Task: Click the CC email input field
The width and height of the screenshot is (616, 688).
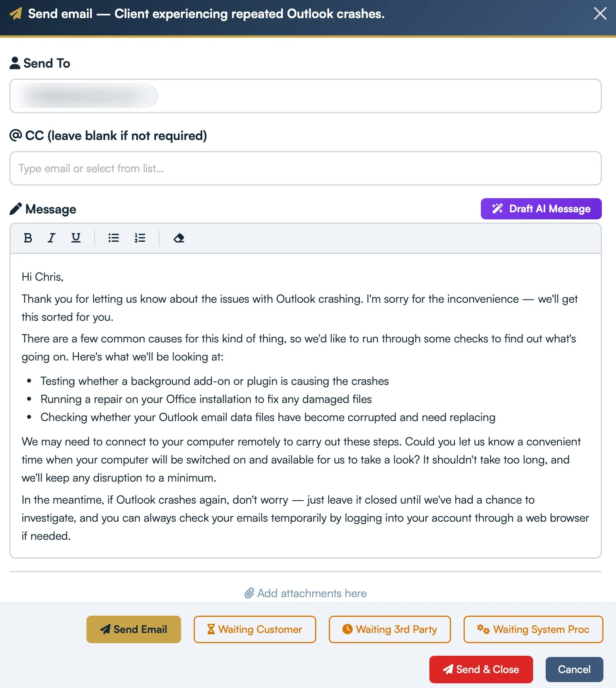Action: (x=306, y=168)
